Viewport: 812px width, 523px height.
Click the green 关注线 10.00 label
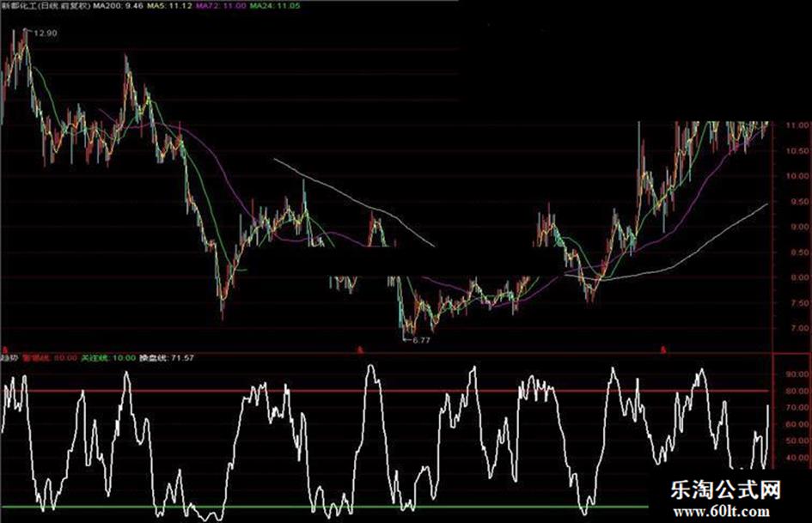[x=108, y=358]
